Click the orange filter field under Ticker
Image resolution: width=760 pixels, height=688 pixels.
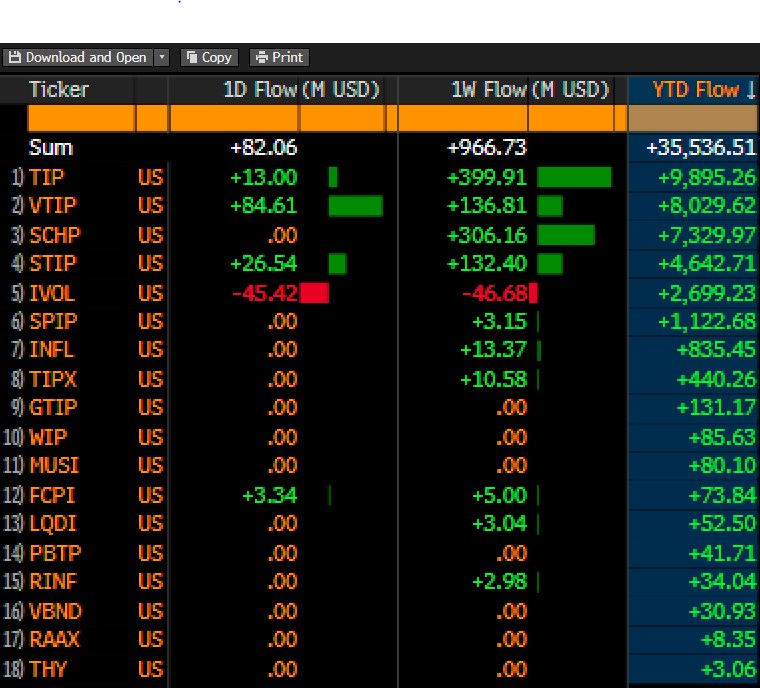81,119
